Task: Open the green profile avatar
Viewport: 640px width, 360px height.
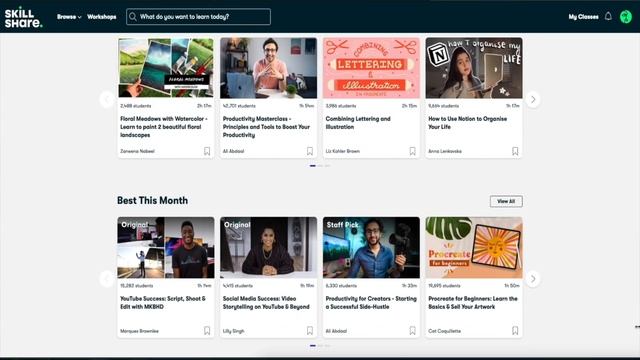Action: point(626,17)
